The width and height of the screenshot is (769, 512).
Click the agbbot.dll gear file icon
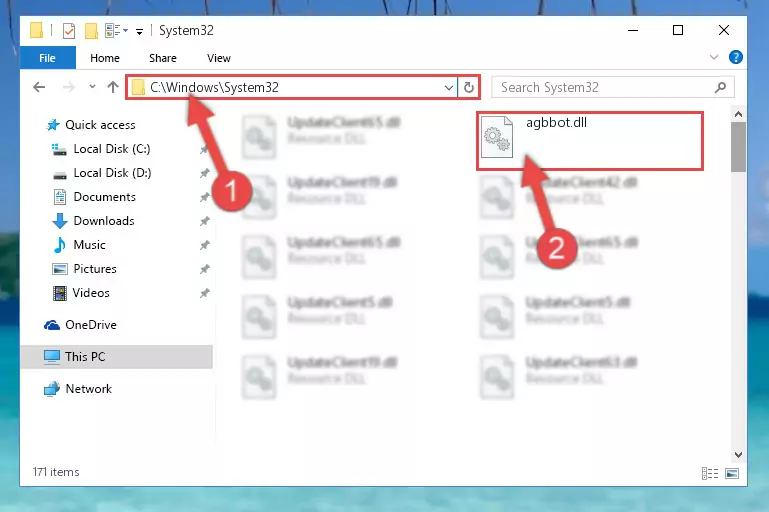497,137
